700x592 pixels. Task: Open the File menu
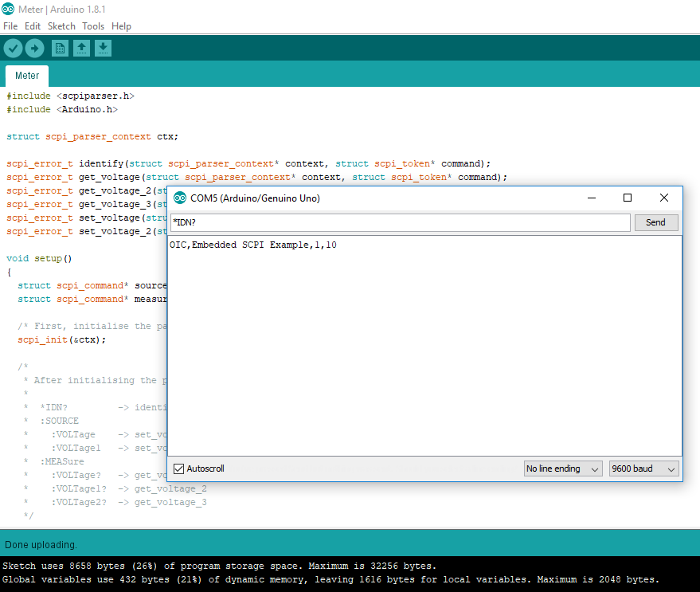pyautogui.click(x=10, y=26)
